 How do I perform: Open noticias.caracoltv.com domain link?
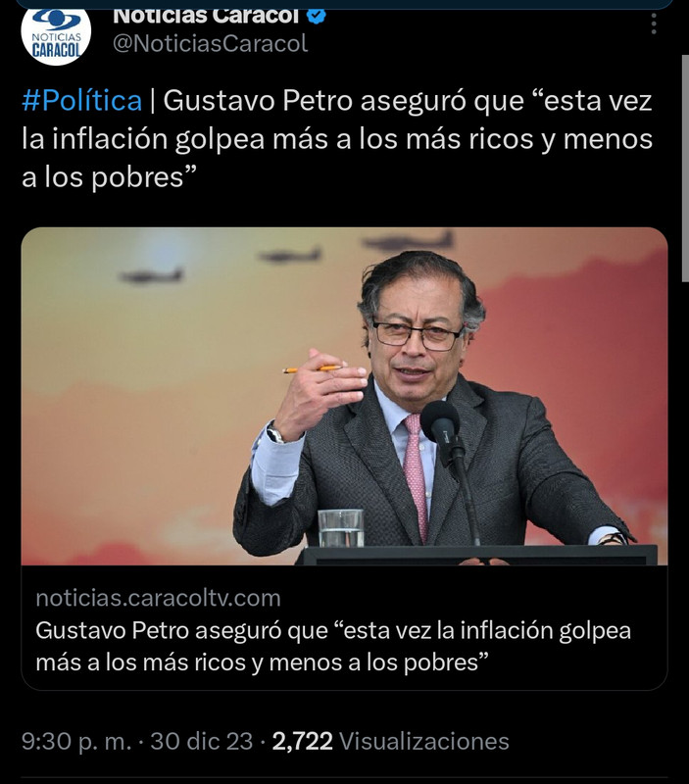point(158,598)
